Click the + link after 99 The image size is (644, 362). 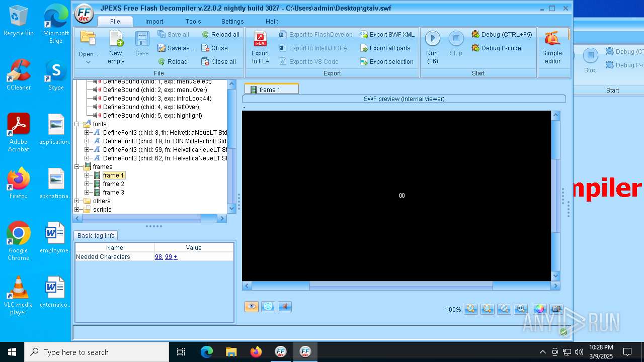pyautogui.click(x=175, y=257)
